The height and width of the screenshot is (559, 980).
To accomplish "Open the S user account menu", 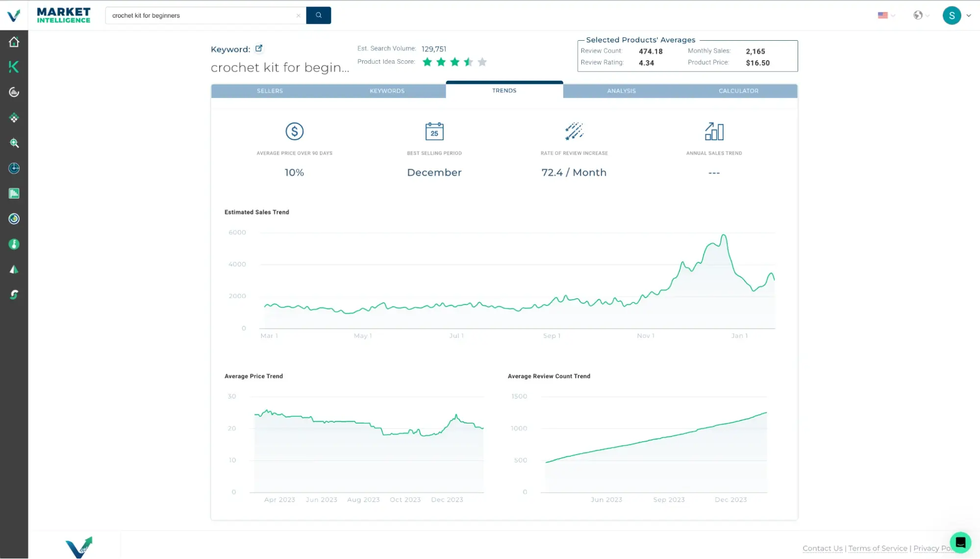I will click(x=956, y=15).
